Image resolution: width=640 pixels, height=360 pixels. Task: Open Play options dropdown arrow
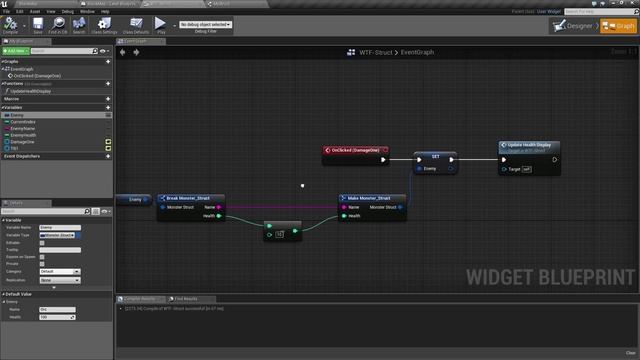click(x=174, y=26)
